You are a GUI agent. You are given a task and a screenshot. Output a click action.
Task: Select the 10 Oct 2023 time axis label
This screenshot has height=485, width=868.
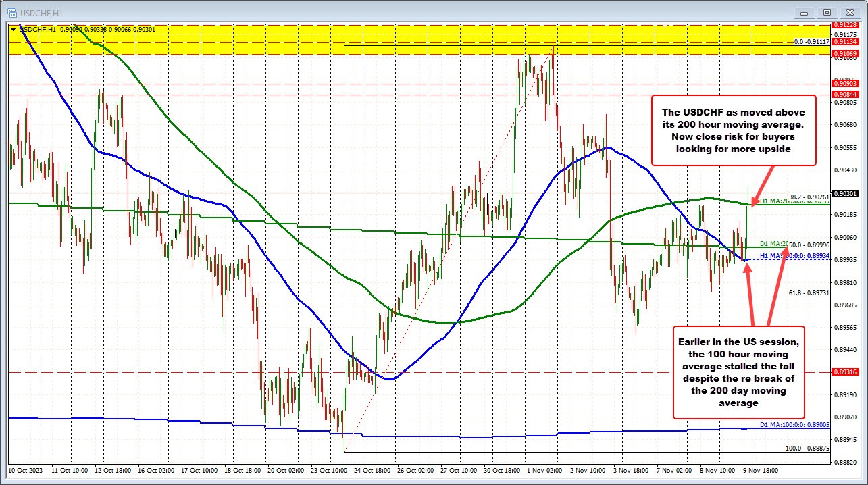(26, 471)
